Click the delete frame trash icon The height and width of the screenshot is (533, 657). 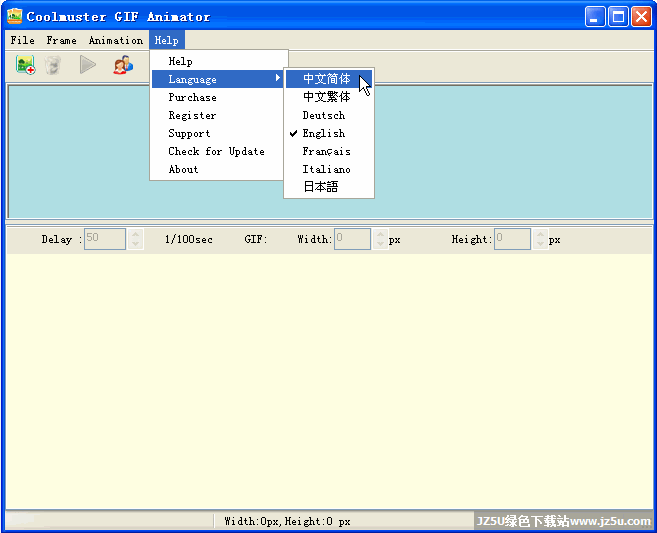pyautogui.click(x=53, y=65)
